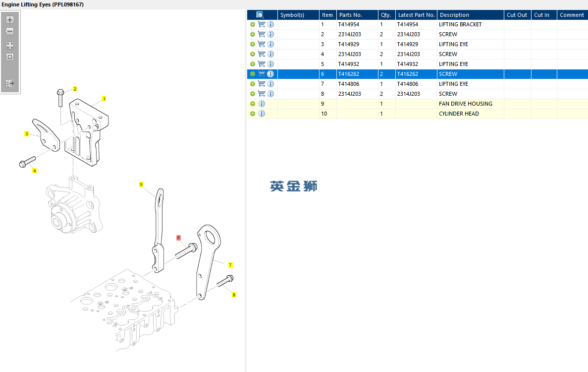Select callout 7 on the diagram
588x372 pixels.
coord(231,265)
